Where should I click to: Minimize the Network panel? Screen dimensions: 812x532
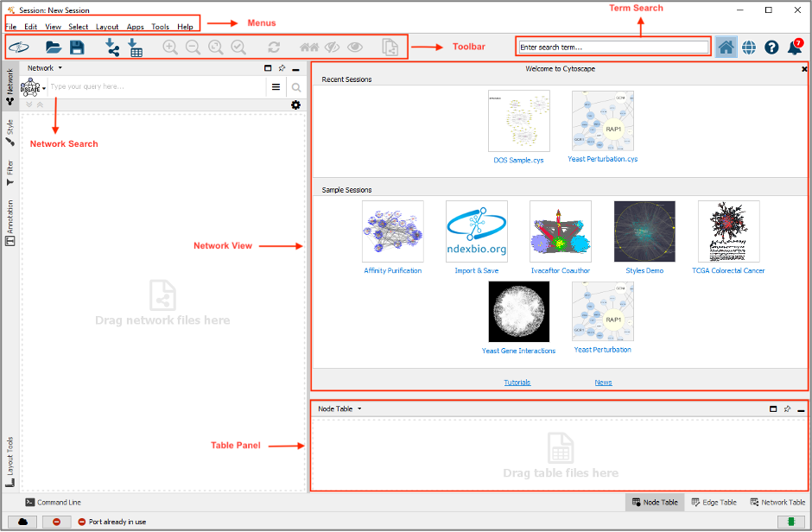(295, 69)
